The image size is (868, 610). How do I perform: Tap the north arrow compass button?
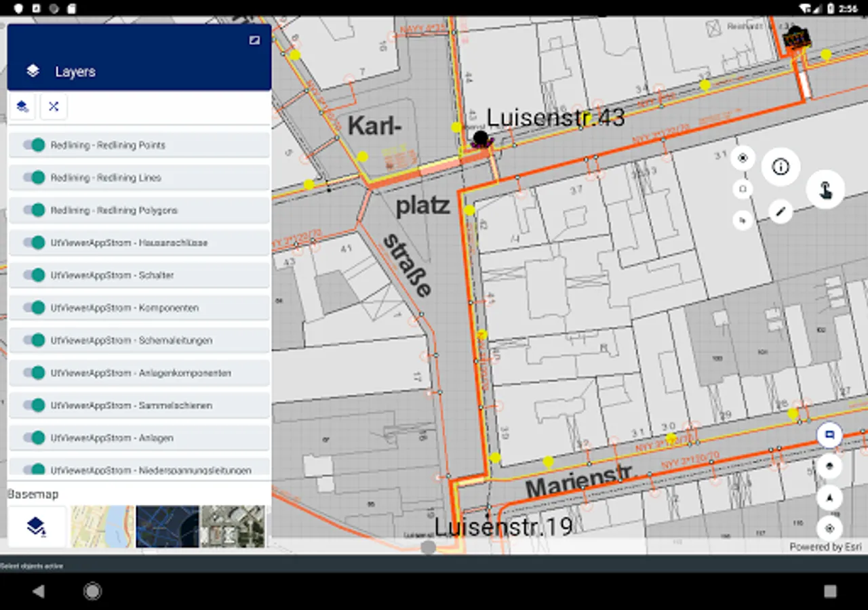click(829, 498)
